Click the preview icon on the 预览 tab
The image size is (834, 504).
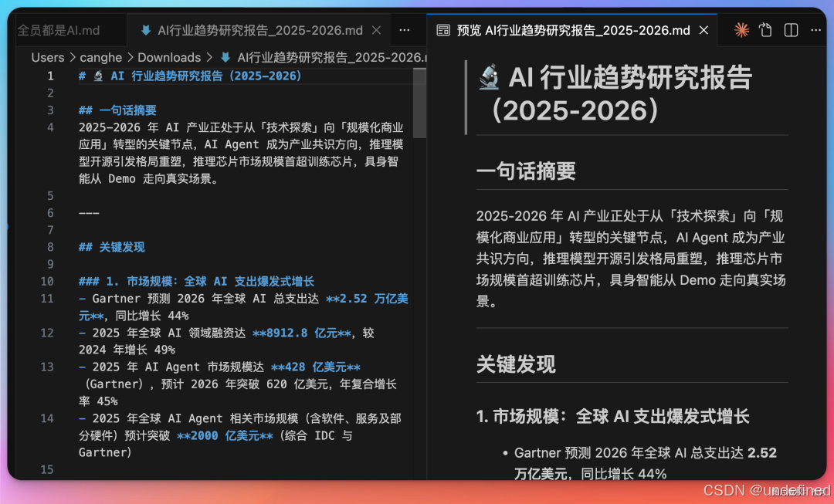click(443, 30)
